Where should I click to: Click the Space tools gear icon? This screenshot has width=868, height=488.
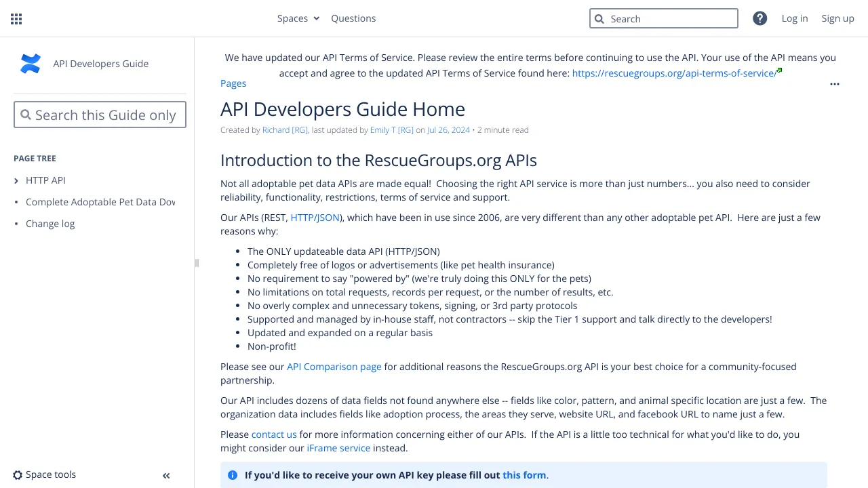(x=18, y=475)
